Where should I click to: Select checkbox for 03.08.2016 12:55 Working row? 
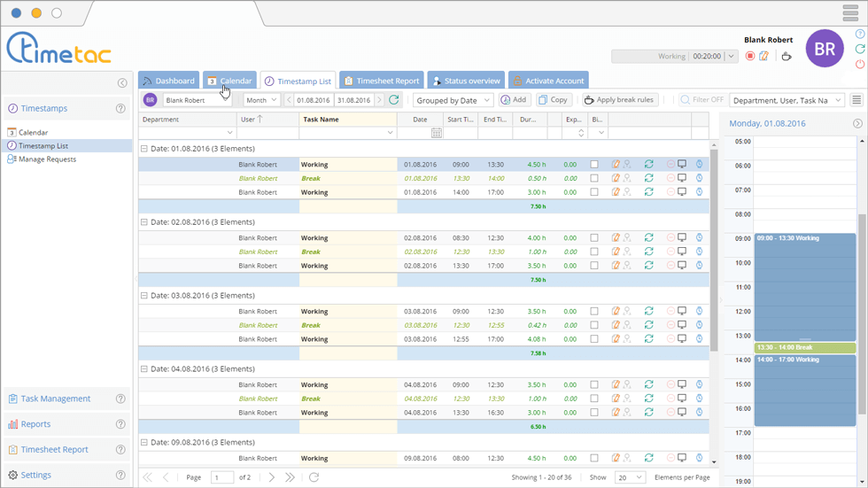pos(594,339)
